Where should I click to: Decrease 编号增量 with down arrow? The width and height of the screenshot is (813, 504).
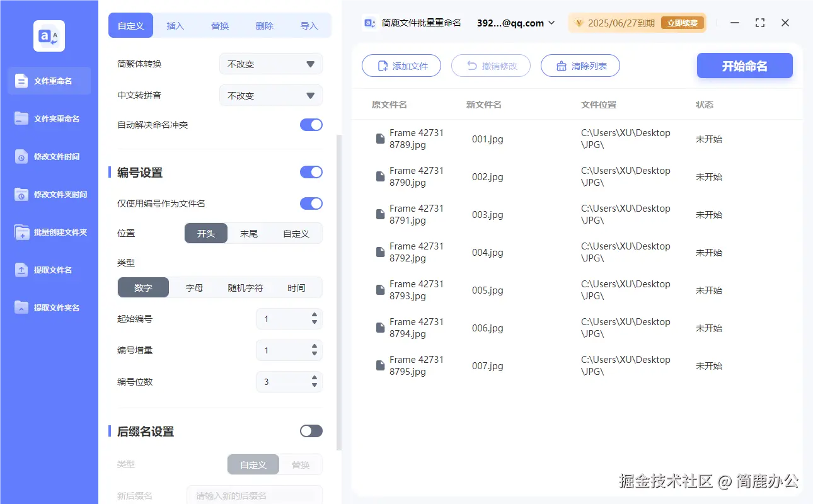pos(314,354)
